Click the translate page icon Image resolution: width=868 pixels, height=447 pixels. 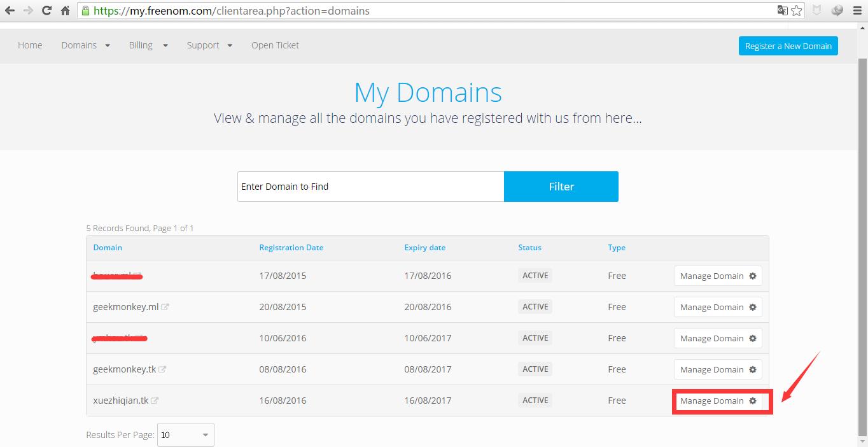(x=782, y=11)
